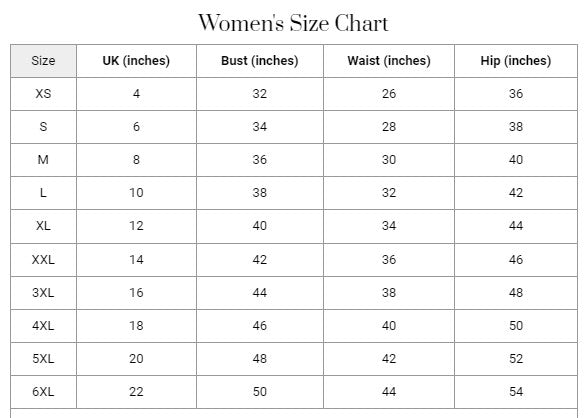Click the L size row label

point(43,193)
